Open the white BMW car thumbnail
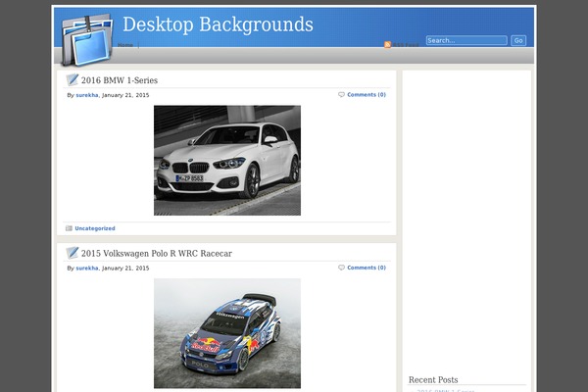The width and height of the screenshot is (588, 392). tap(227, 160)
